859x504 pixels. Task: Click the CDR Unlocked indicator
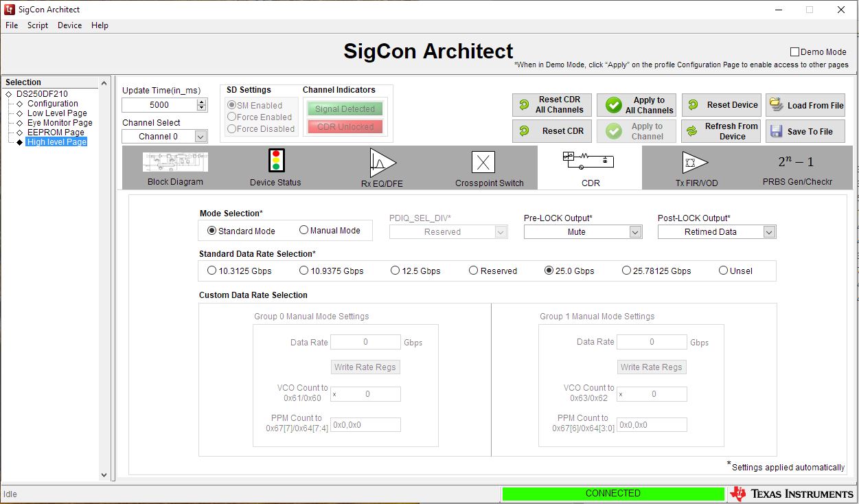click(345, 127)
